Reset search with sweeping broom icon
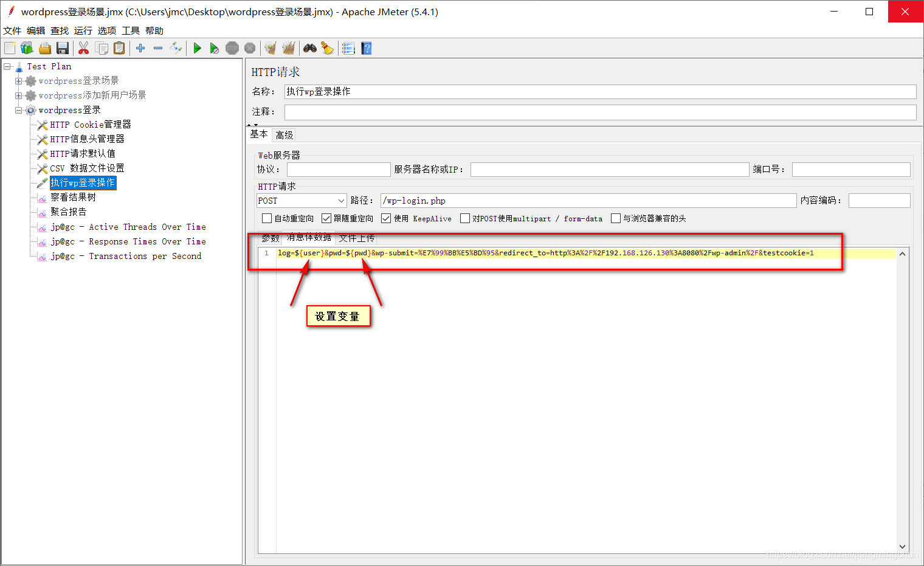 point(328,48)
